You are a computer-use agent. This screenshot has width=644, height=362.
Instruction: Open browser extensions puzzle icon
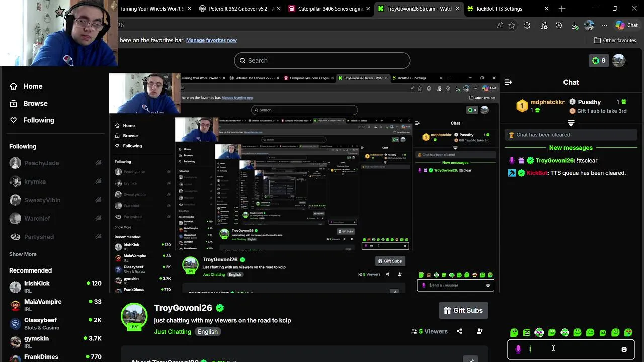pyautogui.click(x=527, y=25)
